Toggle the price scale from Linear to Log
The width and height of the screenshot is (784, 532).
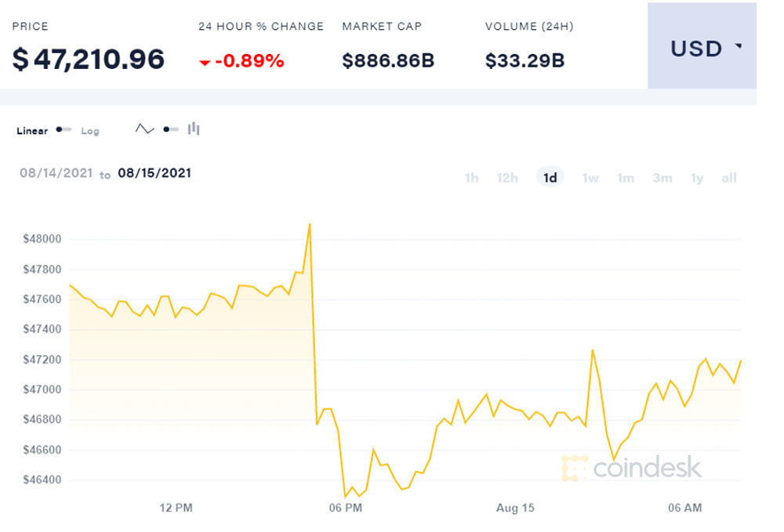coord(62,128)
